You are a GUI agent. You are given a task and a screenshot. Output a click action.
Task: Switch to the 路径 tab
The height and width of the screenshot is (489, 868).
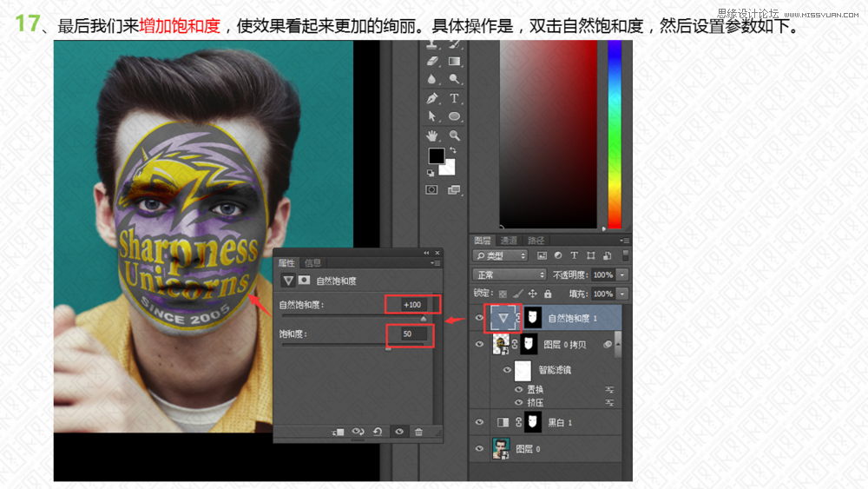point(536,241)
